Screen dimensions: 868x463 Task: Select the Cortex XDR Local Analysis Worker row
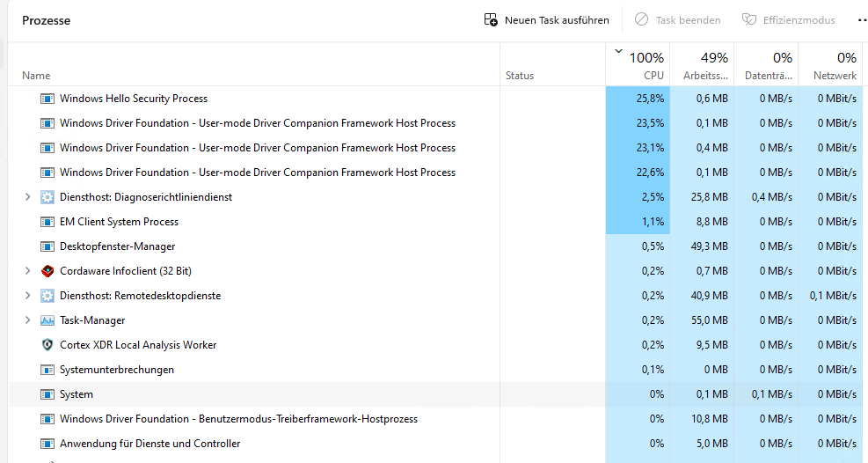point(435,345)
